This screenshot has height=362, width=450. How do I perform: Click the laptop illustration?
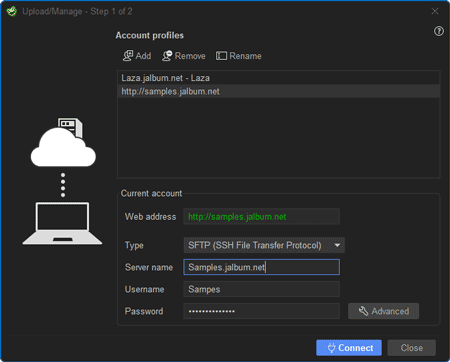[x=62, y=223]
